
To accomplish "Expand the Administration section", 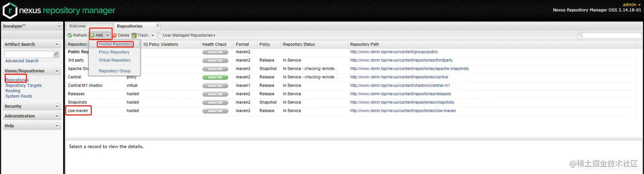I will [57, 116].
